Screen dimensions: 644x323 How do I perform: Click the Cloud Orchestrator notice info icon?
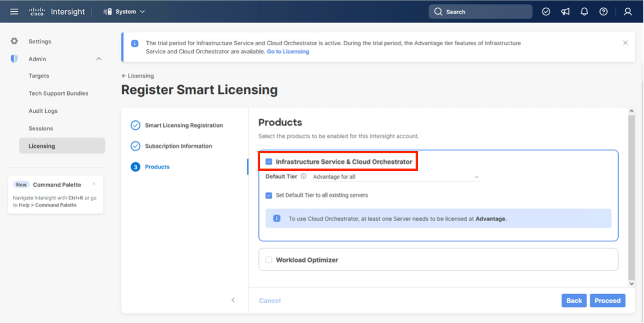click(277, 218)
